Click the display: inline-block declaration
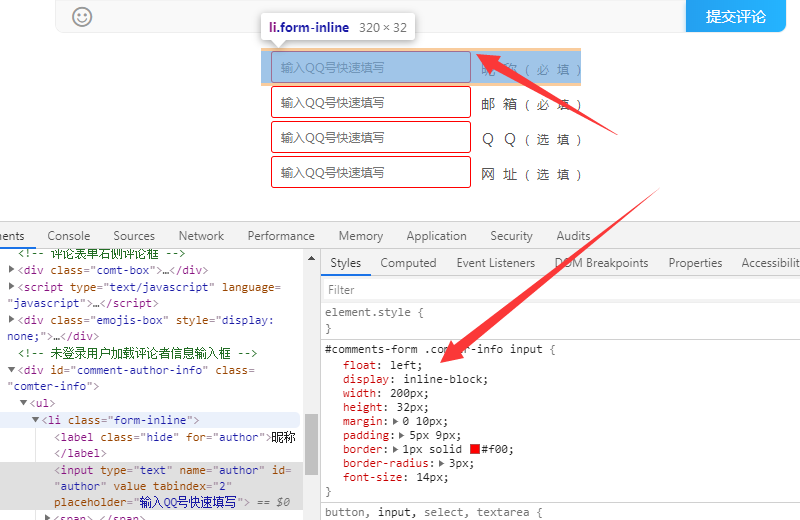800x520 pixels. (415, 379)
